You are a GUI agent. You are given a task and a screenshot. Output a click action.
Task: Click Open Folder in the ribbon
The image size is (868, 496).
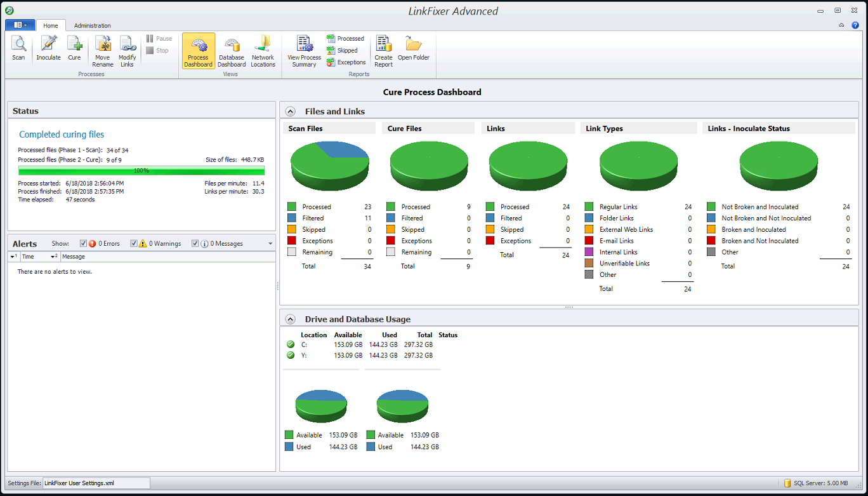click(x=414, y=49)
